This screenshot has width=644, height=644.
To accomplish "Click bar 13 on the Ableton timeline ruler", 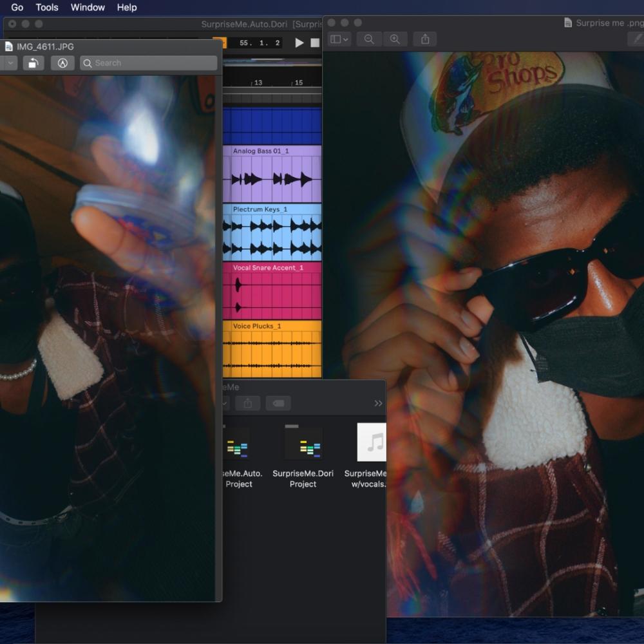I will 258,82.
